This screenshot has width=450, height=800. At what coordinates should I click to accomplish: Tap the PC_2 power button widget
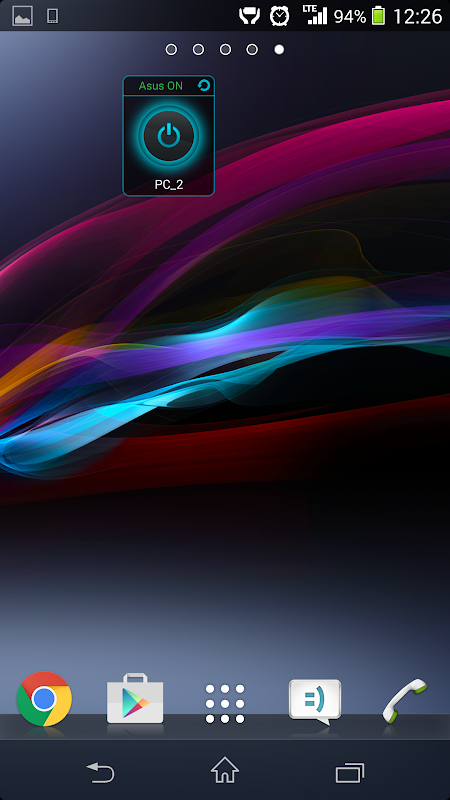point(168,135)
